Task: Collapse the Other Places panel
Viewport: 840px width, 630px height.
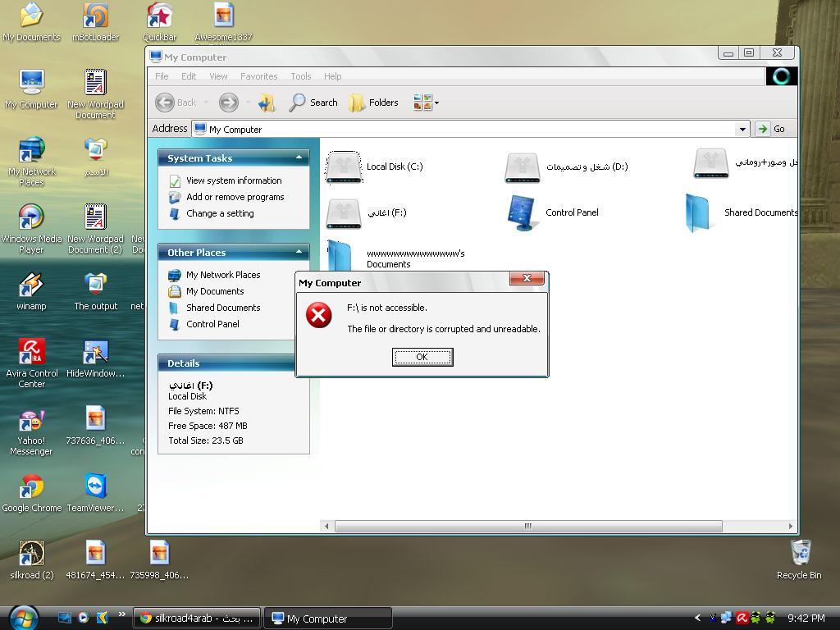Action: (299, 252)
